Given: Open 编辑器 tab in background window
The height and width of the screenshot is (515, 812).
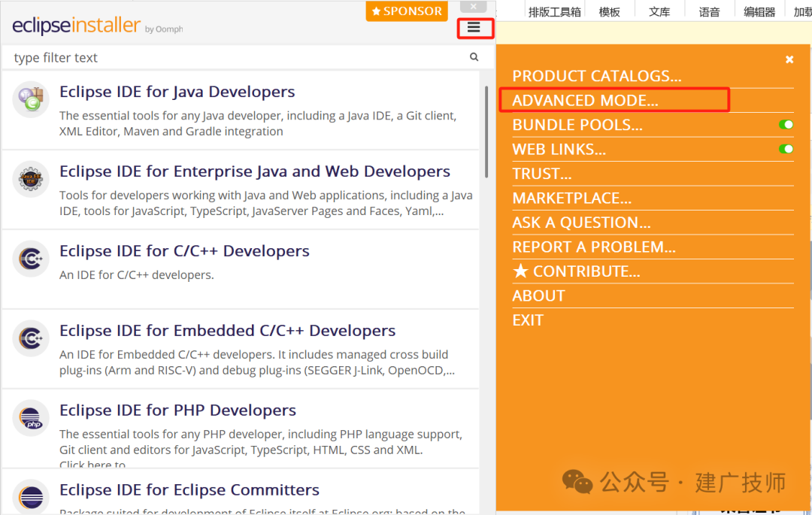Looking at the screenshot, I should click(759, 12).
